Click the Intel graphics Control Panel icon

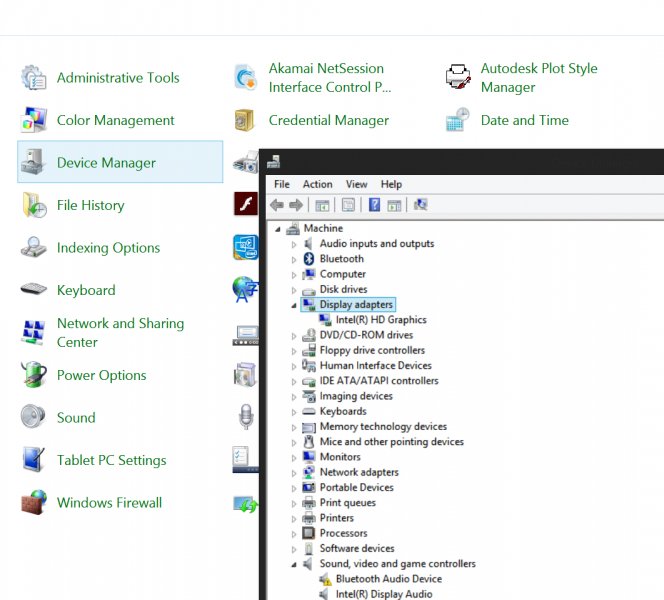[x=246, y=247]
